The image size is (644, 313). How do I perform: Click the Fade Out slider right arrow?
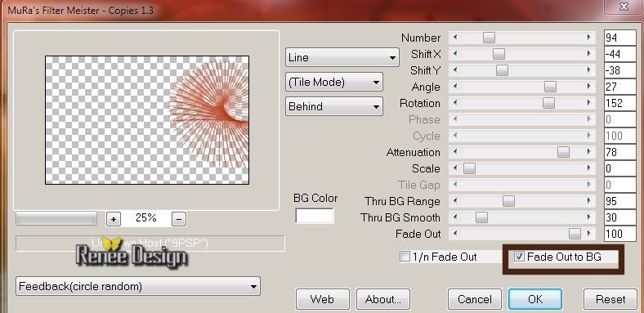coord(589,234)
